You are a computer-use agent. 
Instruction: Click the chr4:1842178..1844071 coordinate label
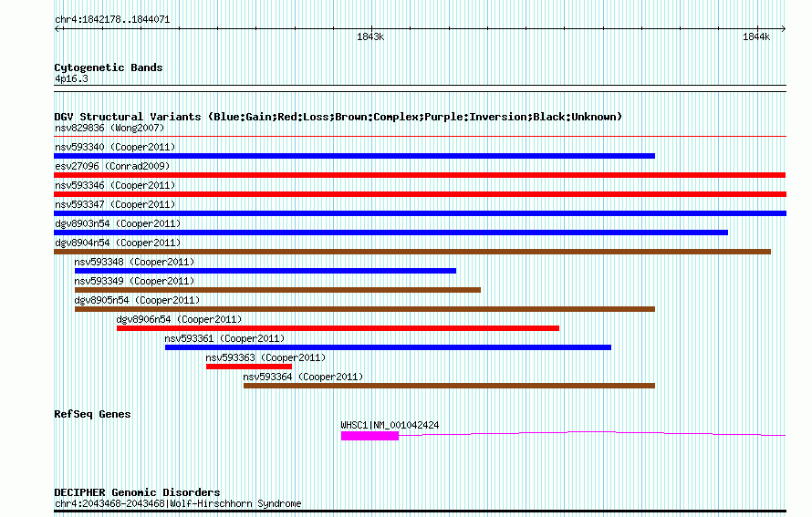coord(112,20)
